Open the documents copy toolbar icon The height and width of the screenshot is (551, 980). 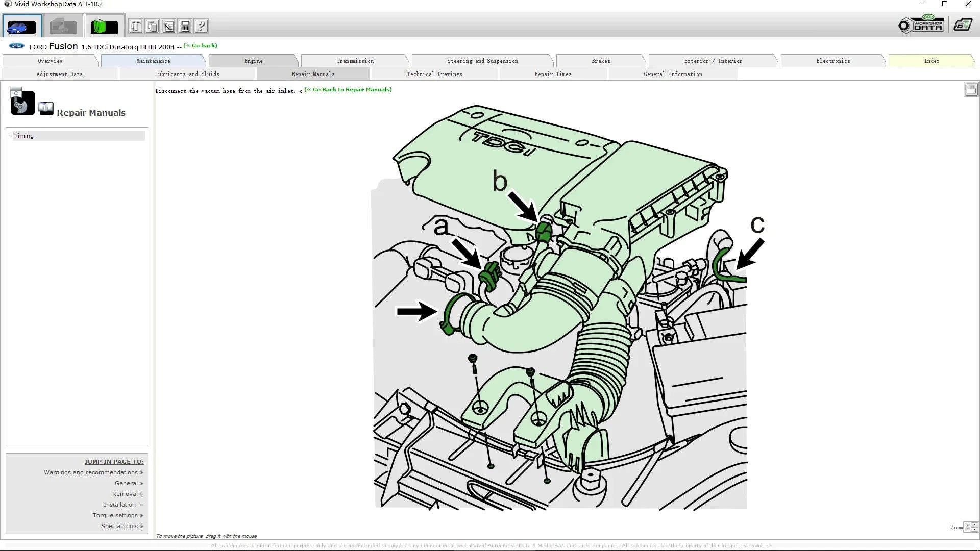152,26
